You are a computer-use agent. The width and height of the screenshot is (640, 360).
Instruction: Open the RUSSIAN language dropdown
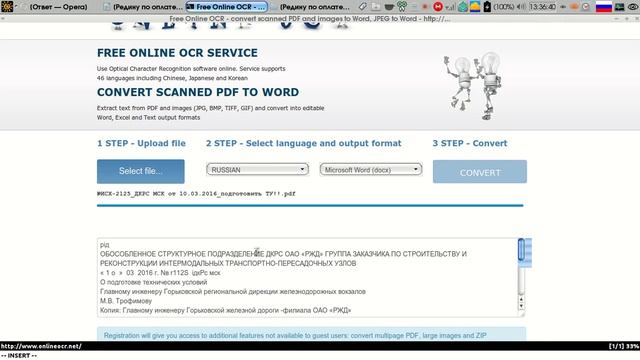point(257,169)
